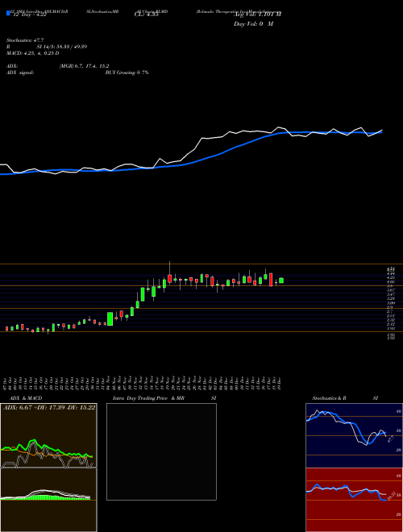Click the 'Avg Vol: 1.101 M' text

pyautogui.click(x=257, y=15)
